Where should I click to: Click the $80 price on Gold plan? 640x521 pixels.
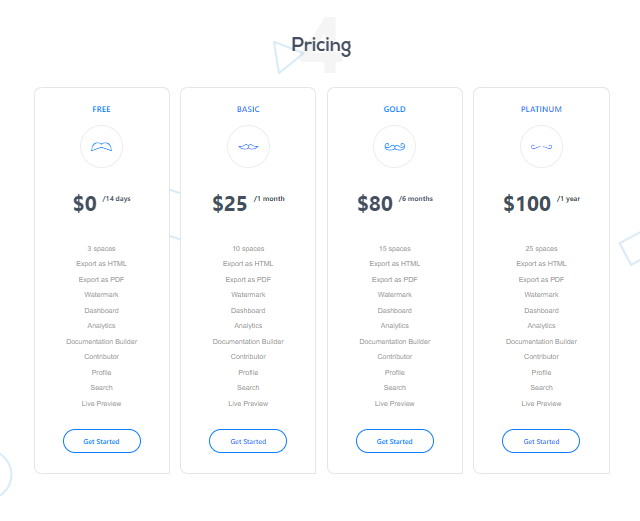pyautogui.click(x=375, y=204)
